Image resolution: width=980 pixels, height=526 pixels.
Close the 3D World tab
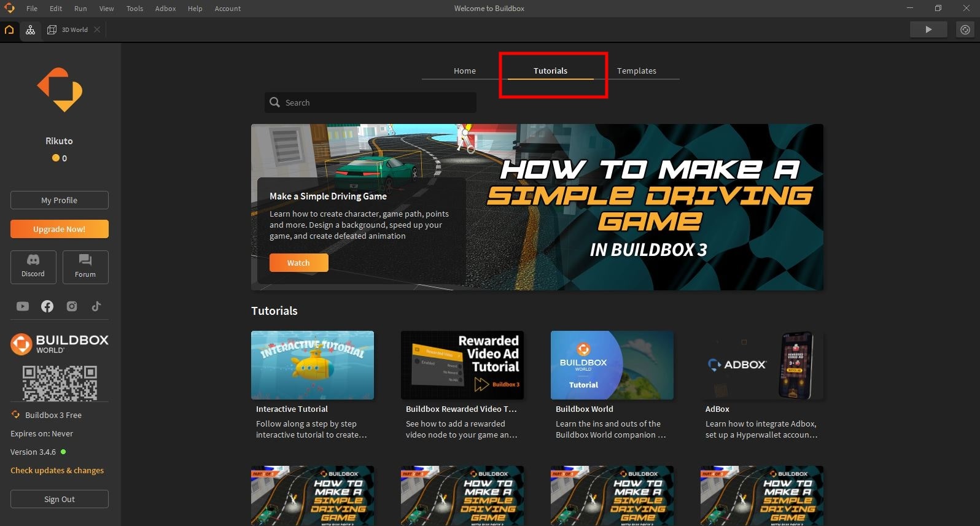click(97, 29)
